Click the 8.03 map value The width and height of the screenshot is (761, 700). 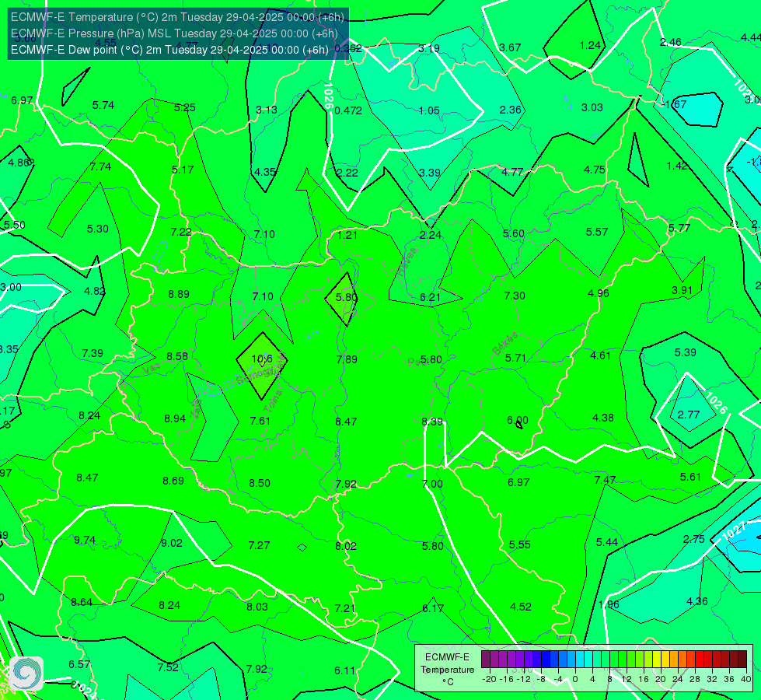257,607
